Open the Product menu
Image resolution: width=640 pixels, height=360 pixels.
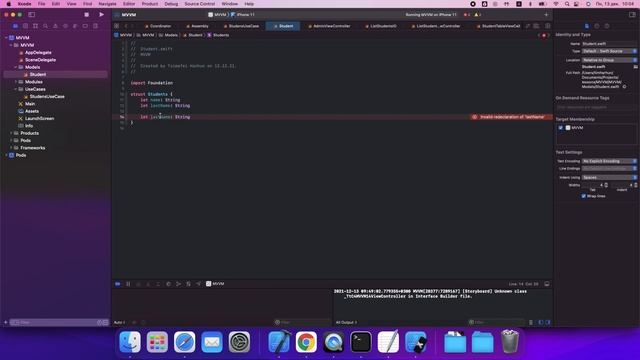tap(150, 4)
